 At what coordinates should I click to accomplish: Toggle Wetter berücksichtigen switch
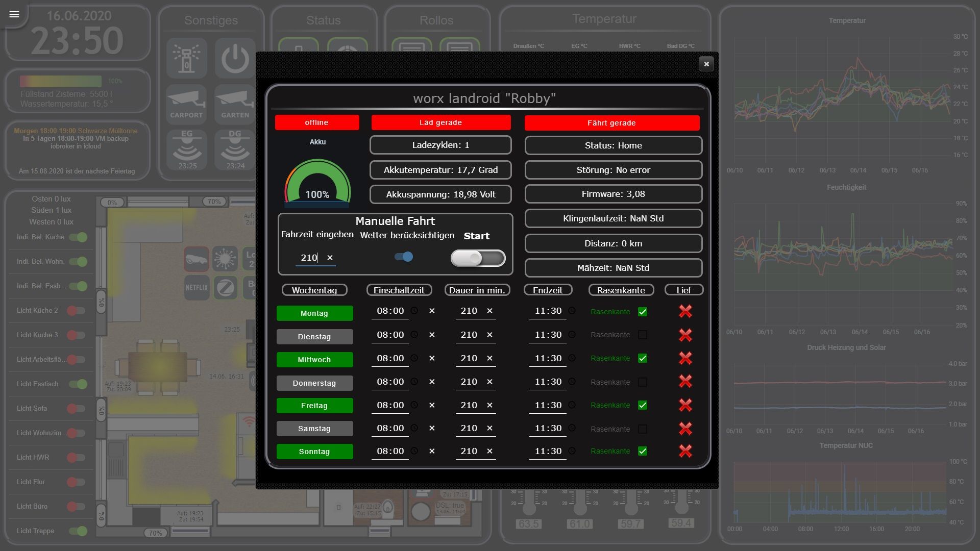[404, 257]
